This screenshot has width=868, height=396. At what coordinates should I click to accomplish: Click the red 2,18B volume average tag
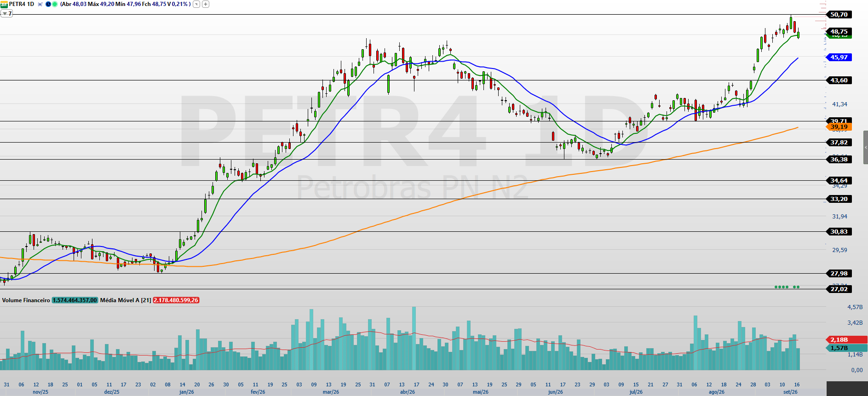847,340
